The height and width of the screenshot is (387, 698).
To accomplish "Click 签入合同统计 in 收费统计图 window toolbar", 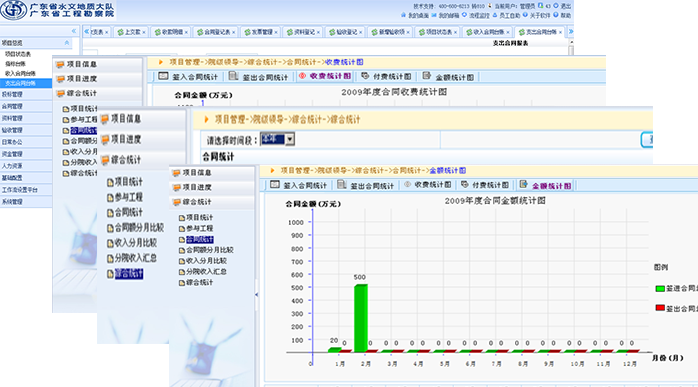I will pos(188,77).
